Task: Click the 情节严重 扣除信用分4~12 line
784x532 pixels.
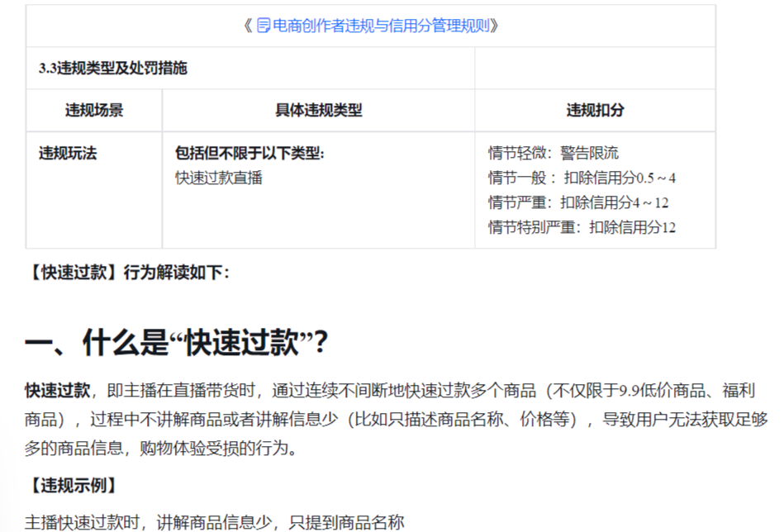Action: 578,202
